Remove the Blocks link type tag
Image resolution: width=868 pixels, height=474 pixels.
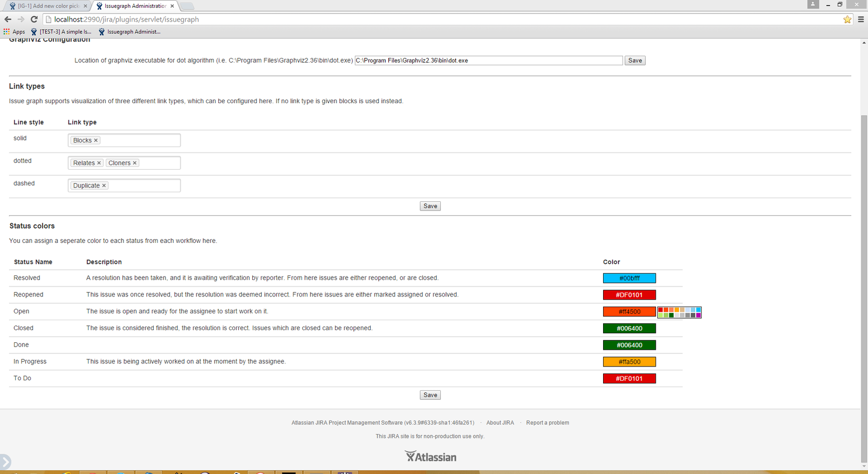click(96, 141)
